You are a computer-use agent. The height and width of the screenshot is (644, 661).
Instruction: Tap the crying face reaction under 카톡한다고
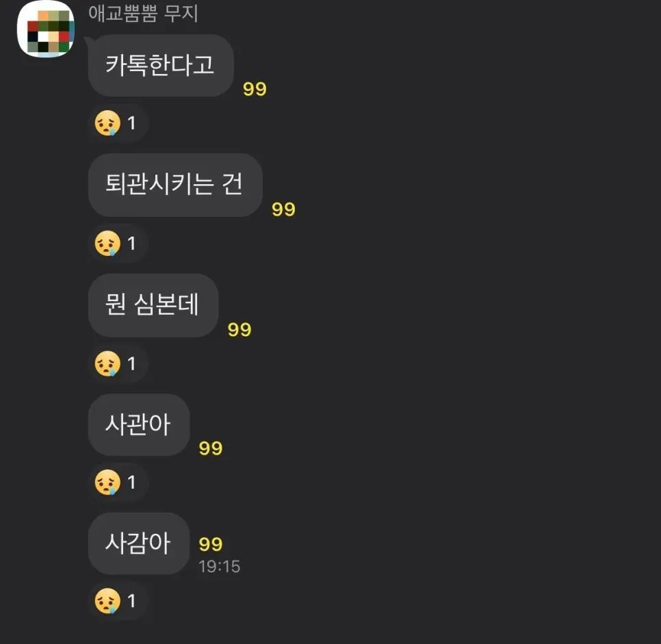[117, 123]
